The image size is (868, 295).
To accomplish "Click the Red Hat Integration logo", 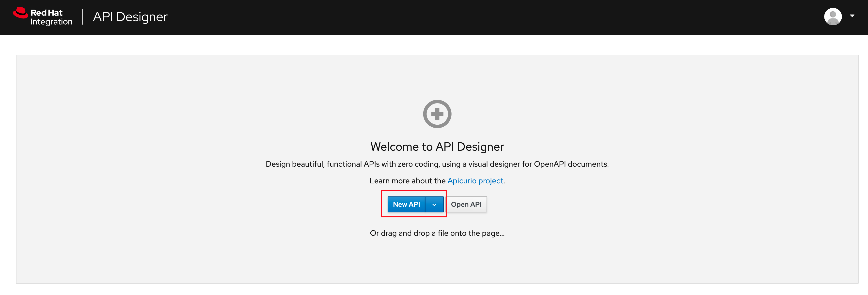I will [x=43, y=17].
